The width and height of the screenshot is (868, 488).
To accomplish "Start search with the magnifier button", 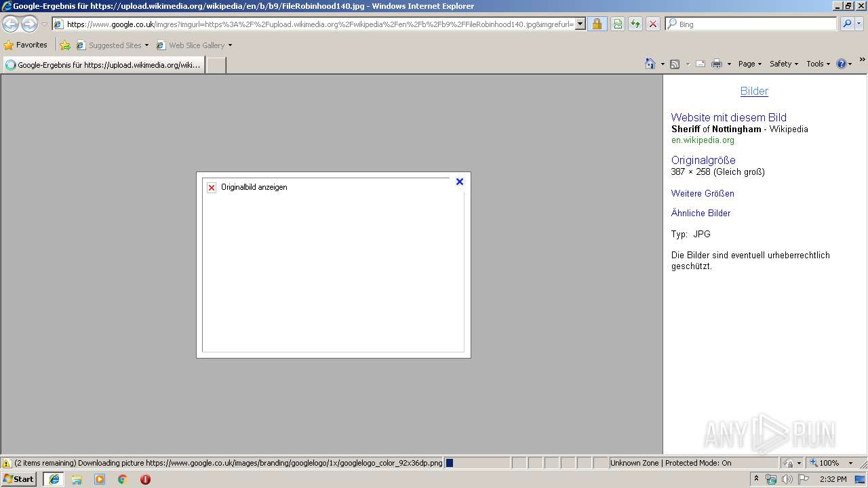I will pyautogui.click(x=847, y=24).
